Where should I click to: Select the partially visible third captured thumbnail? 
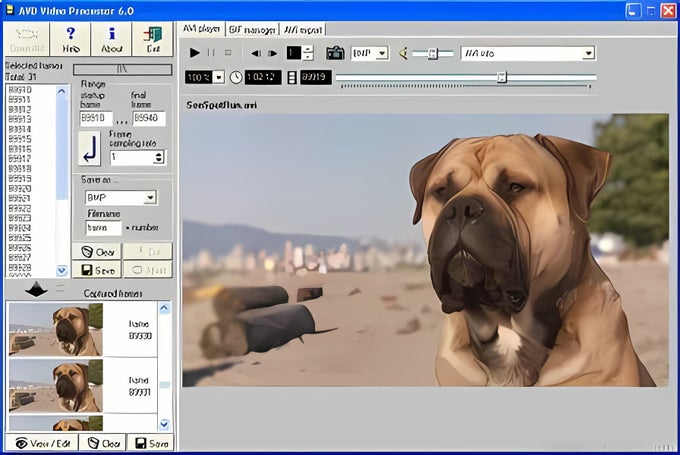coord(56,423)
